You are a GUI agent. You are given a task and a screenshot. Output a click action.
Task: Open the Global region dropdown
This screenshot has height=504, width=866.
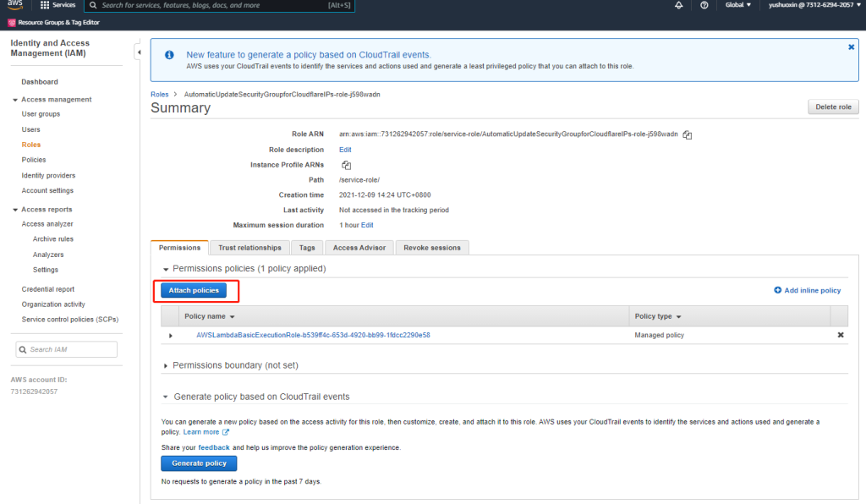[737, 5]
